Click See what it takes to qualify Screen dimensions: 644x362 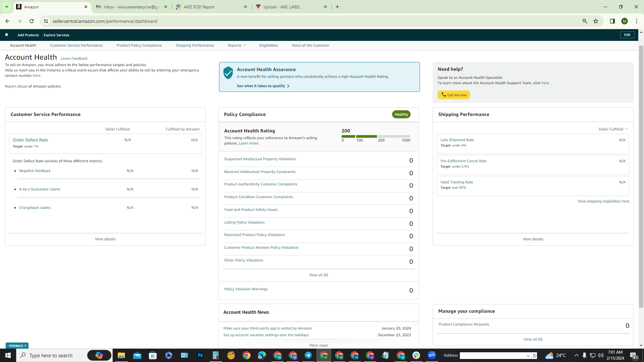pos(263,86)
